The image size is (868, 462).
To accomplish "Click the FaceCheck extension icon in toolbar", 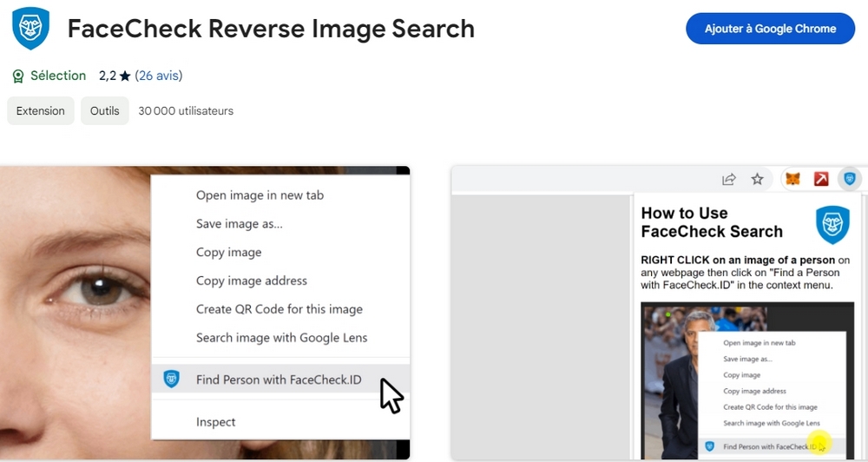I will click(850, 179).
